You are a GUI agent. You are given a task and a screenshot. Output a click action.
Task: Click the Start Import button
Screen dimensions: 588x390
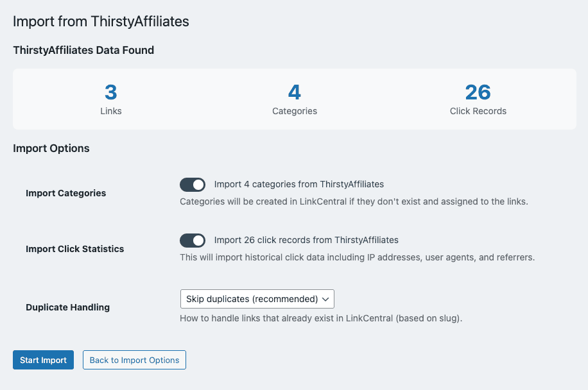pos(43,360)
